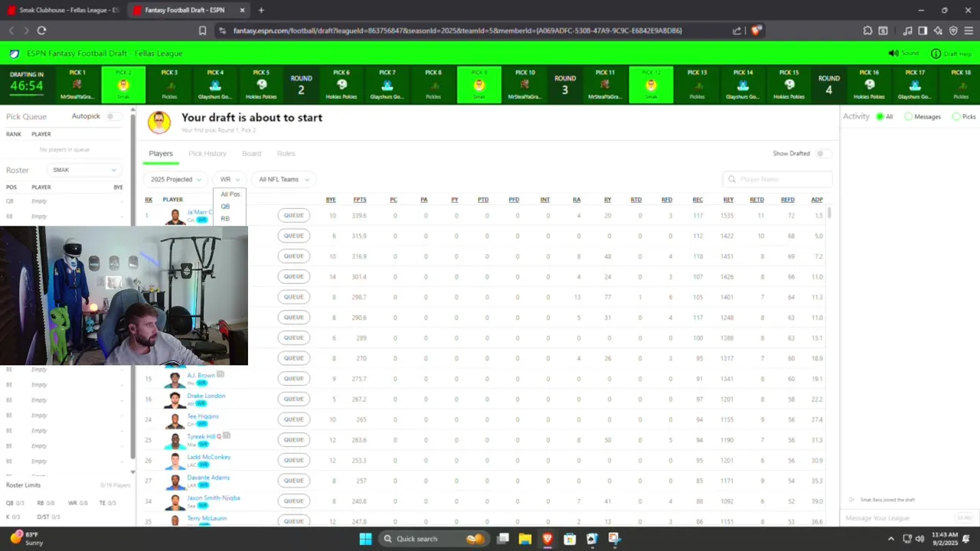980x551 pixels.
Task: Click the share icon in address bar
Action: tap(737, 31)
